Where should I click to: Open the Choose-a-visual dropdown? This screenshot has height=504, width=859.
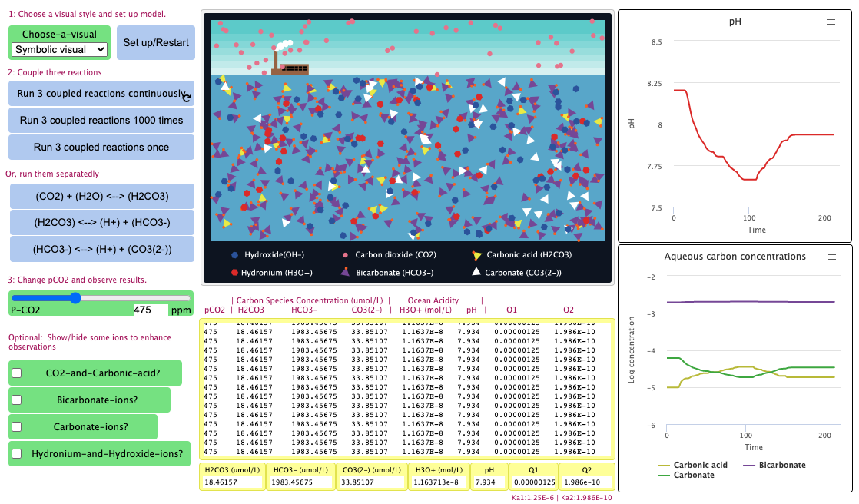(x=59, y=49)
